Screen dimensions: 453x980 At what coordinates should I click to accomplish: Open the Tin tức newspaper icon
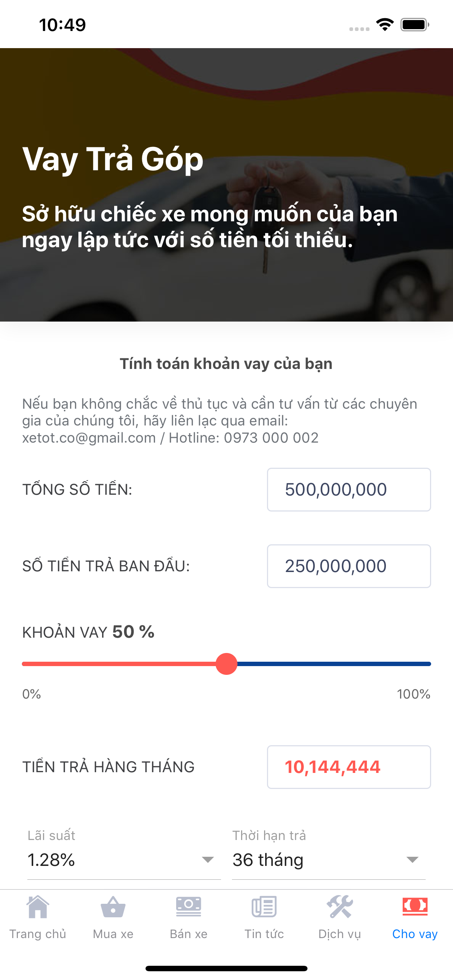click(x=264, y=907)
